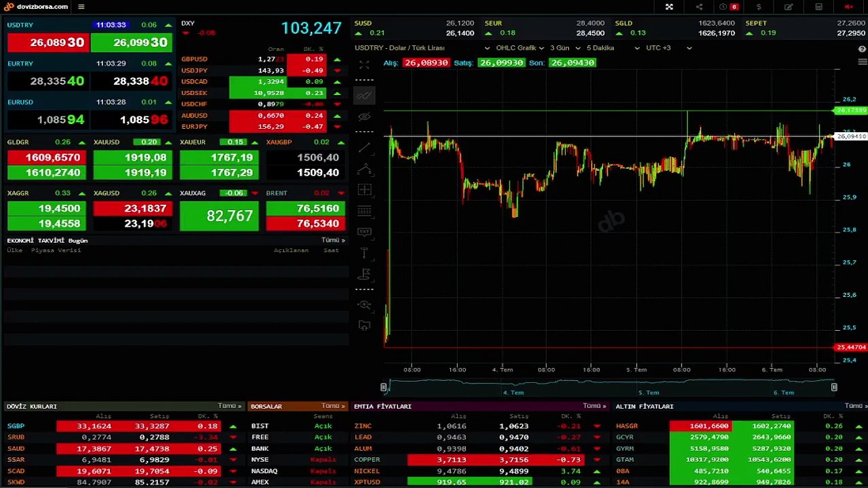Click the SGLD ticker in the chart header strip
The height and width of the screenshot is (488, 868).
pyautogui.click(x=624, y=23)
